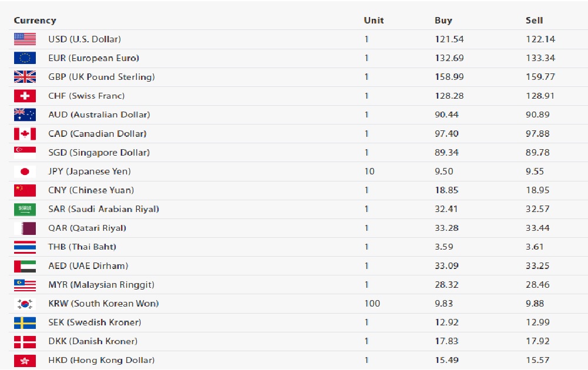This screenshot has width=588, height=370.
Task: Select the South Korean flag icon
Action: pos(25,304)
